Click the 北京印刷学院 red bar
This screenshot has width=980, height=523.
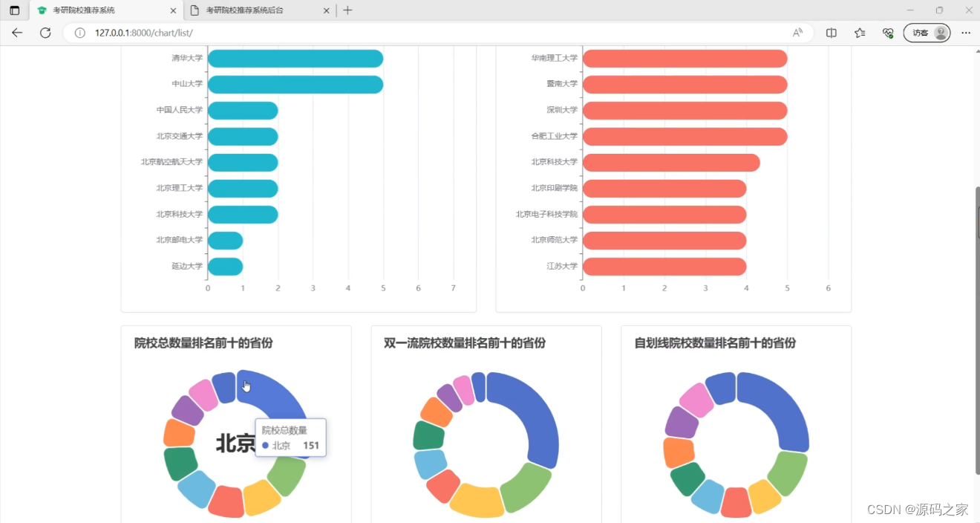point(664,189)
